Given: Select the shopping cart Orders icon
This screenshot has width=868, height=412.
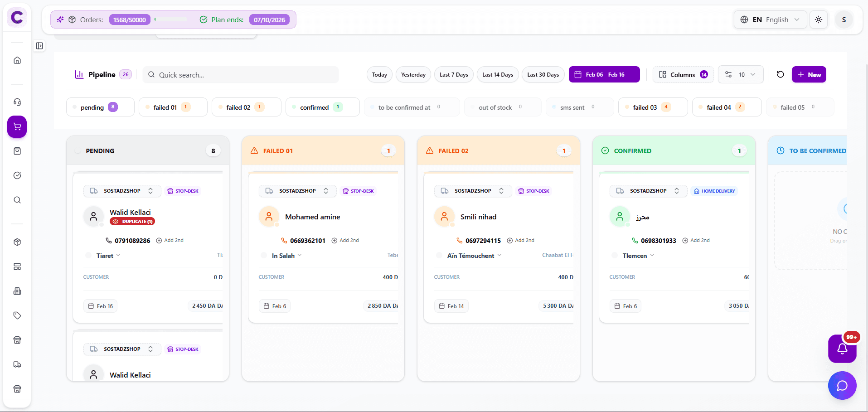Looking at the screenshot, I should (x=17, y=127).
